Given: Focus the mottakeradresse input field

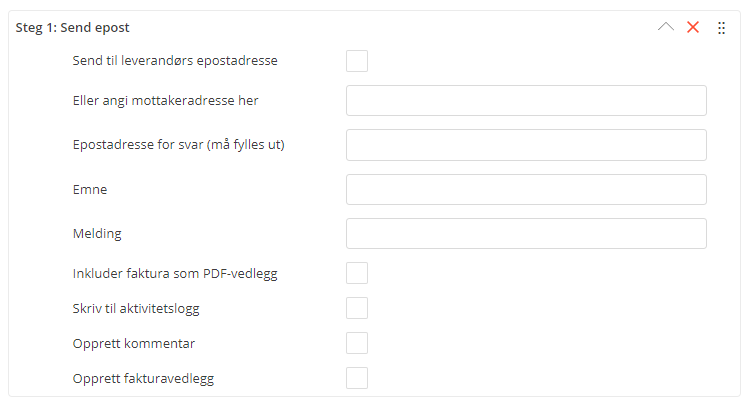Looking at the screenshot, I should (526, 101).
